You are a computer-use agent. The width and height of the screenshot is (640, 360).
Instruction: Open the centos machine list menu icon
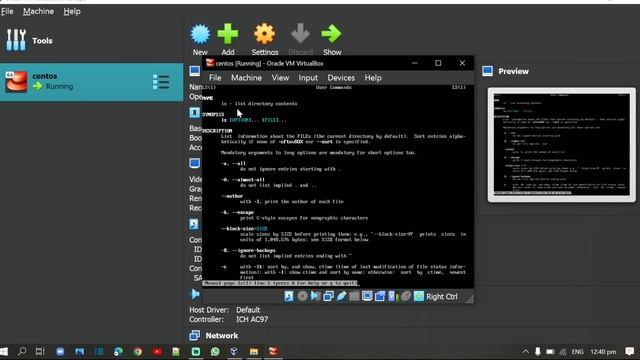click(x=161, y=82)
